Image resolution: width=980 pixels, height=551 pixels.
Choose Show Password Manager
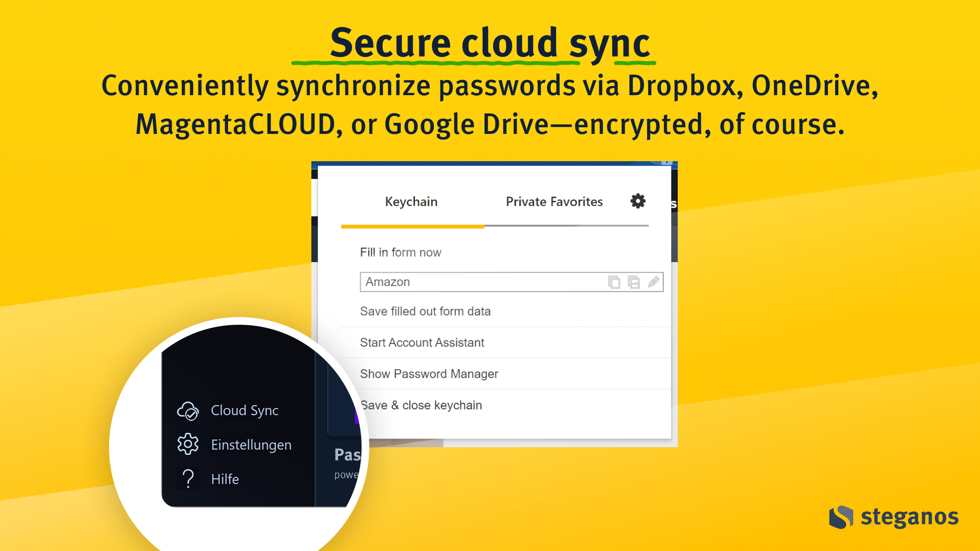429,374
